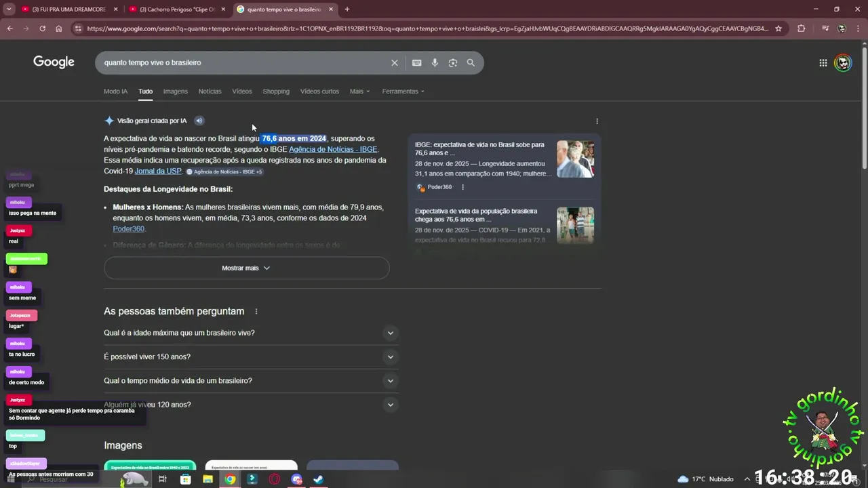
Task: Select the Notícias search tab
Action: pyautogui.click(x=210, y=91)
